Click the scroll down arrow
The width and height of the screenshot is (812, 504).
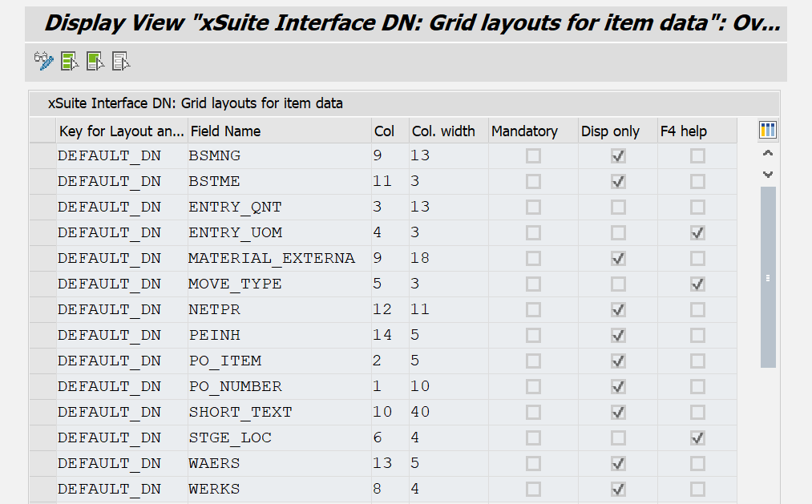point(768,173)
